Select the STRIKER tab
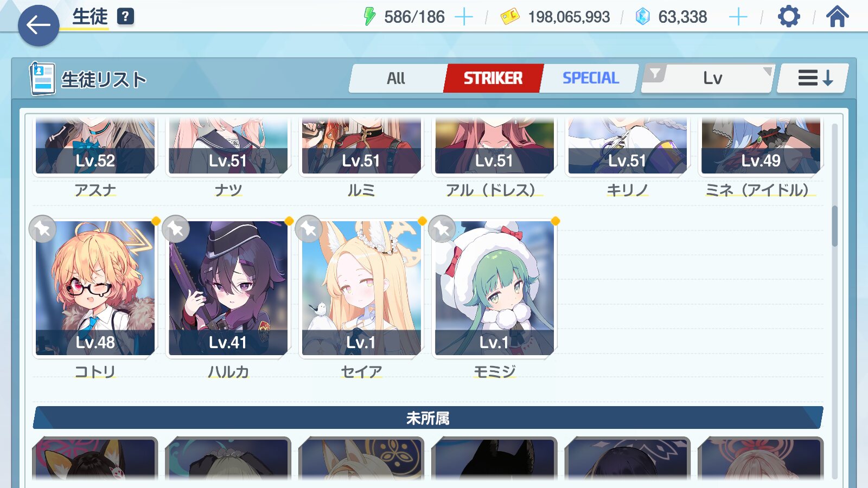Screen dimensions: 868x488 (x=493, y=78)
